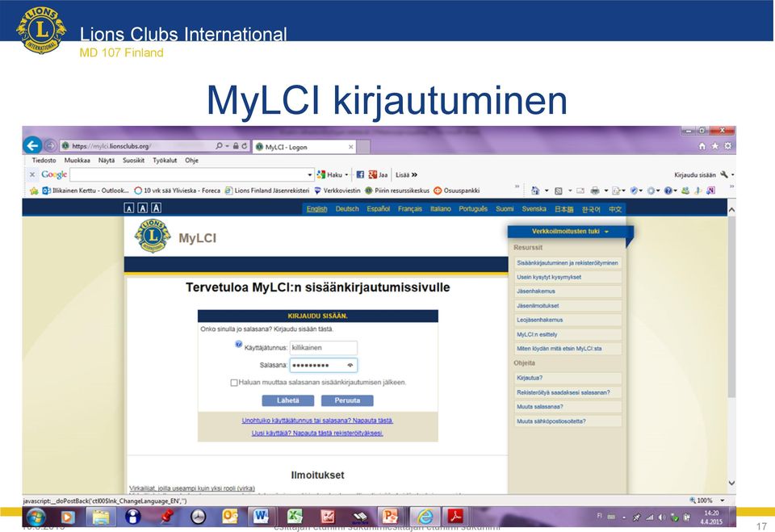
Task: Open the Ohje menu
Action: tap(192, 160)
